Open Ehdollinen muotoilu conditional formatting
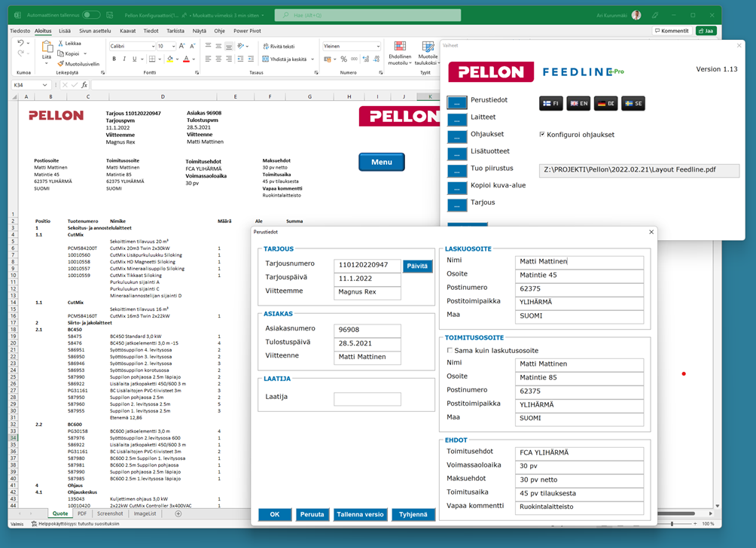The height and width of the screenshot is (548, 756). [x=400, y=54]
